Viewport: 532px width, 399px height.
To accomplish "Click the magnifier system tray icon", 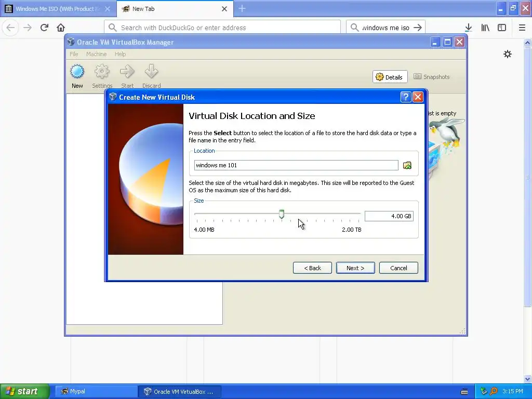I will point(494,391).
